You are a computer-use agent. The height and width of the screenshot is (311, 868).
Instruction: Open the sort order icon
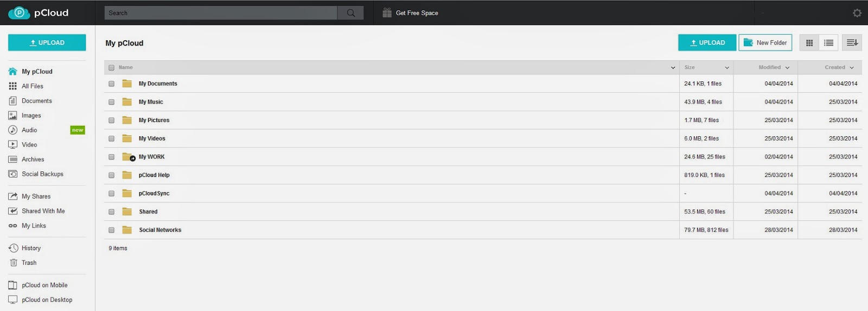click(x=852, y=43)
